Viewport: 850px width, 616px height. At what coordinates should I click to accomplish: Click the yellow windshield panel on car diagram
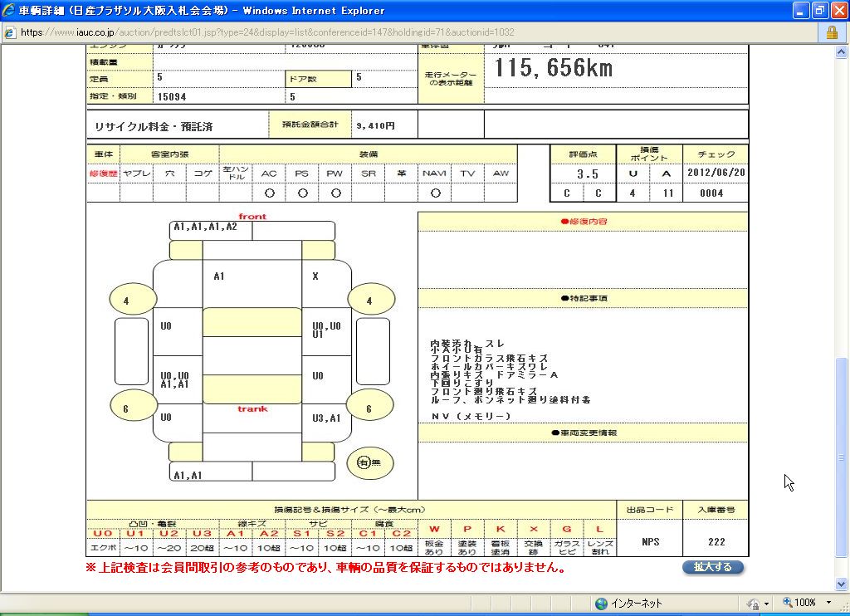[252, 321]
